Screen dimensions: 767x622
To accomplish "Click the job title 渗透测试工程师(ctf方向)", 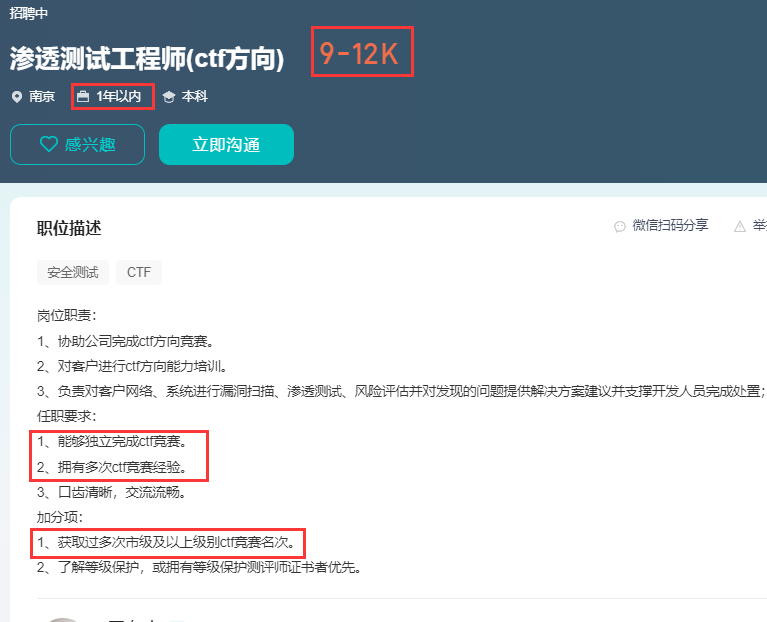I will click(x=147, y=59).
